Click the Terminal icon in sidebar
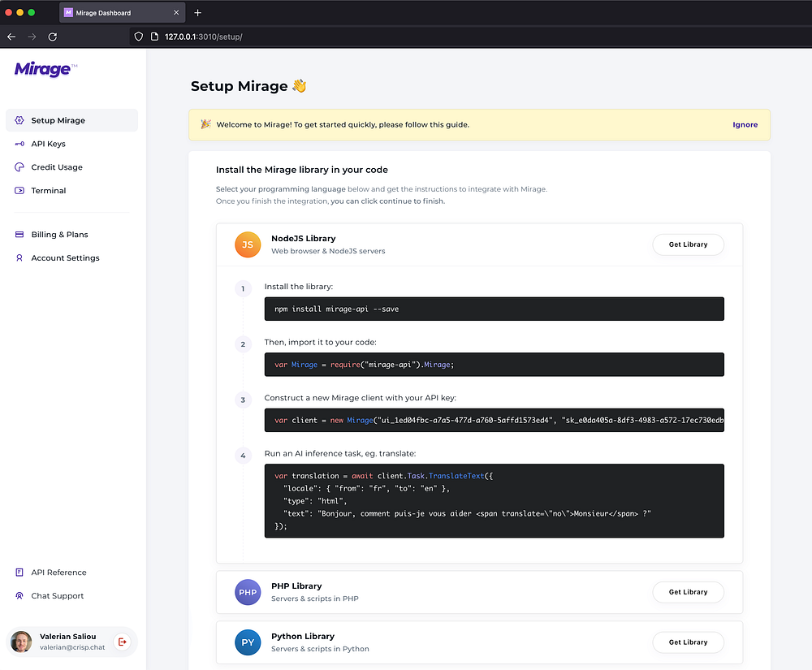Screen dimensions: 812x670 pyautogui.click(x=19, y=190)
